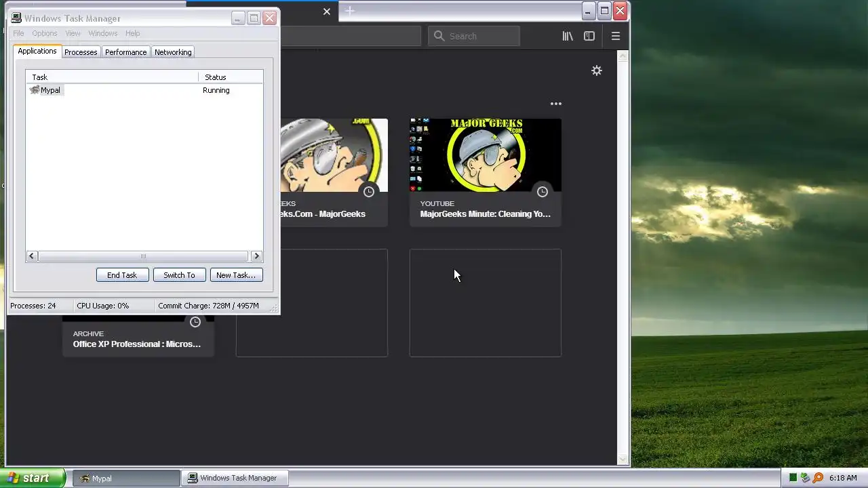Select the Mypal task row
Viewport: 868px width, 488px height.
144,90
